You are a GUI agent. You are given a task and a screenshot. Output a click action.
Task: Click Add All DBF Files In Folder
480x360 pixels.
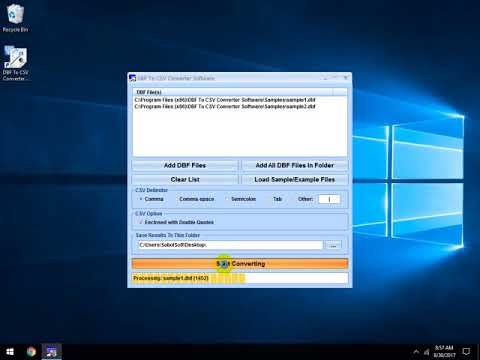pos(295,165)
